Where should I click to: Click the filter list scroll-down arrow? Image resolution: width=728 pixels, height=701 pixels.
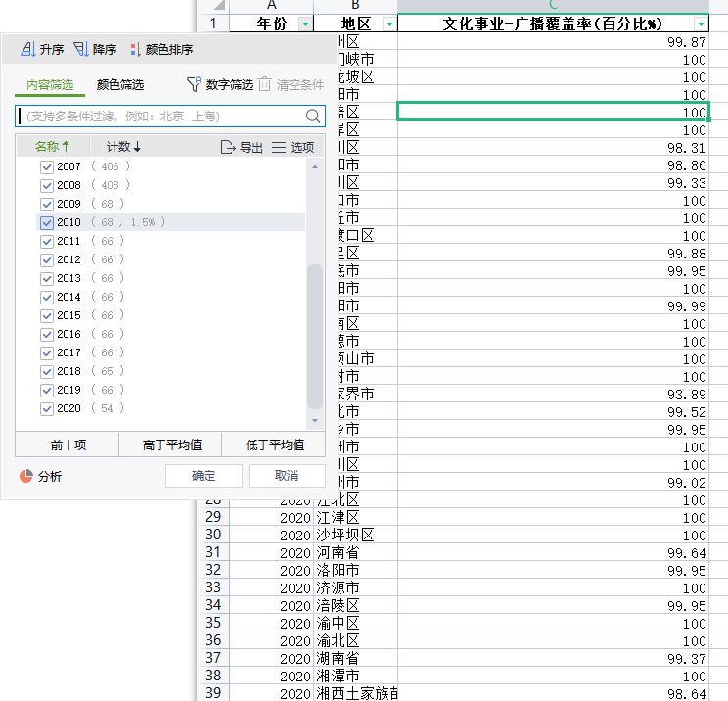coord(315,420)
